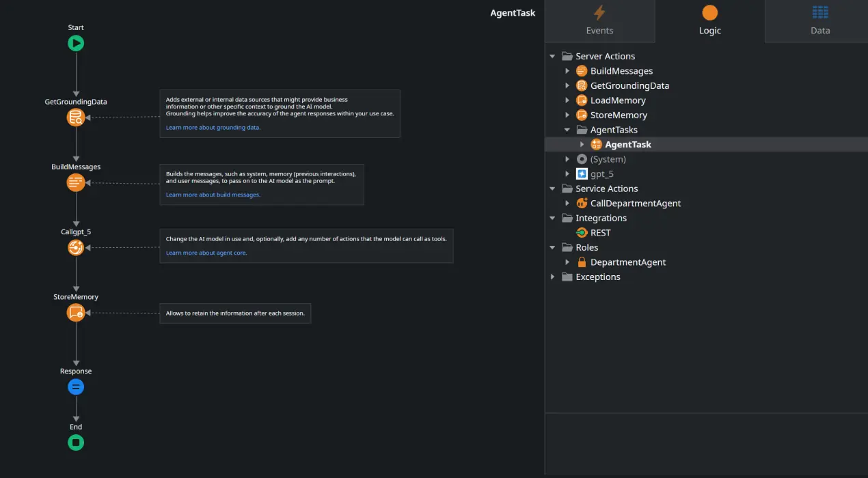Click the green Start node in flow

76,44
